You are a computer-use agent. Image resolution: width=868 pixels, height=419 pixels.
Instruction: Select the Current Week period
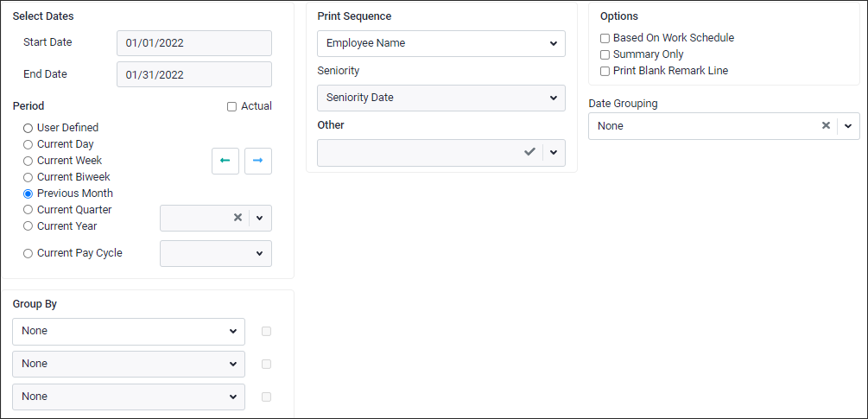click(x=28, y=161)
